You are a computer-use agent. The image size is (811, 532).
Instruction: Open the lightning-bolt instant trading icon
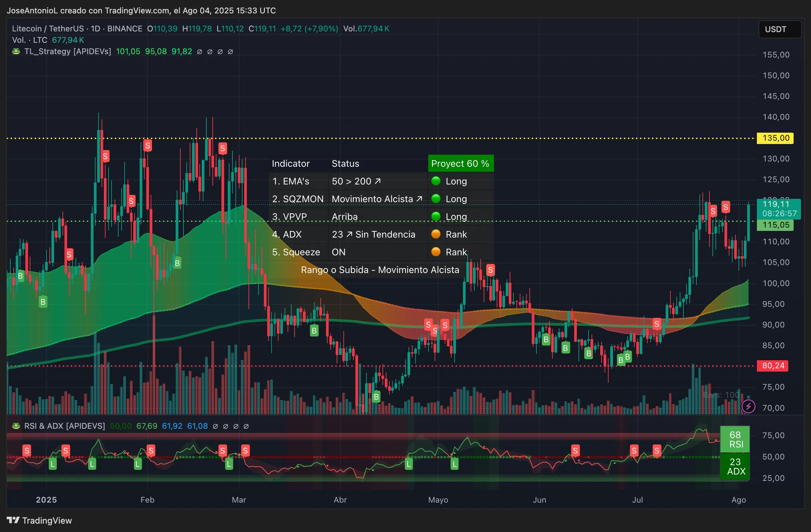[x=749, y=406]
